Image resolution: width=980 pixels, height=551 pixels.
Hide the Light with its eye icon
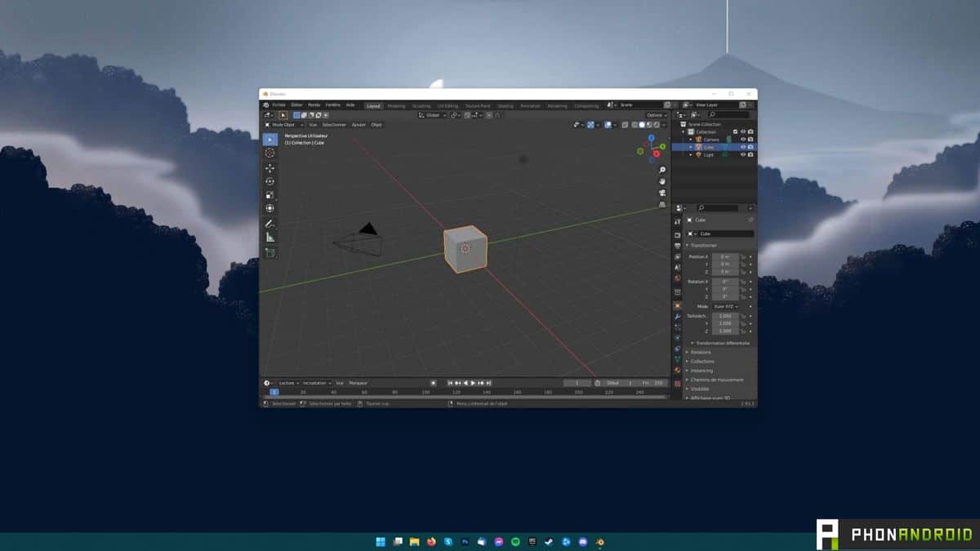743,154
